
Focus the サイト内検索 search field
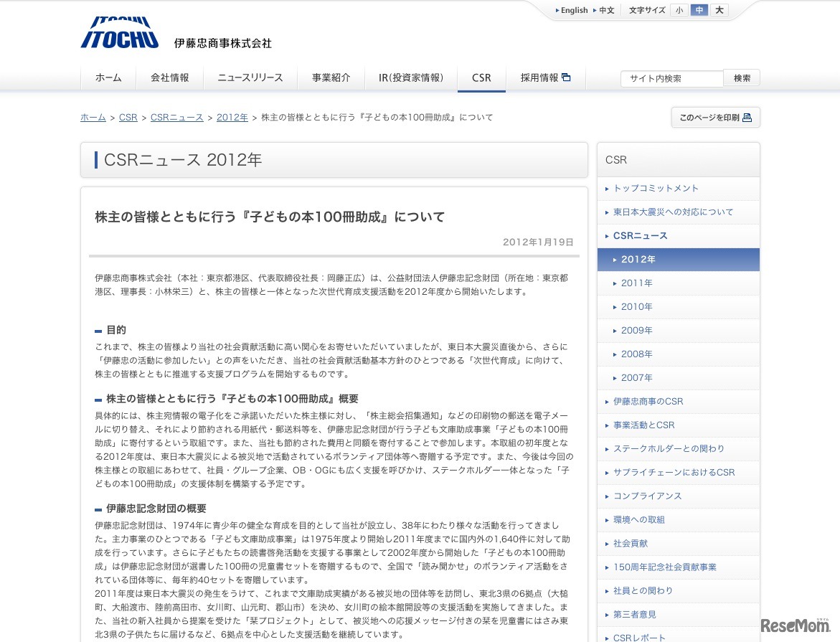point(672,78)
